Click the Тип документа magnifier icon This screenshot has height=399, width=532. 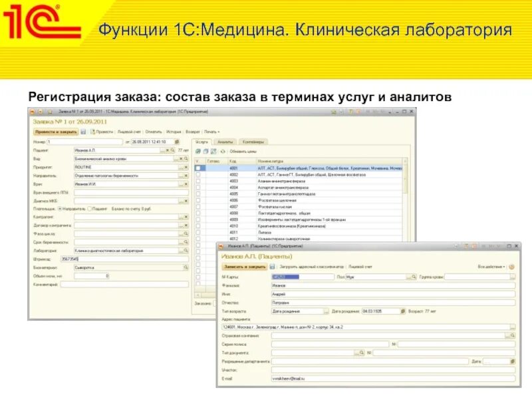(x=362, y=353)
